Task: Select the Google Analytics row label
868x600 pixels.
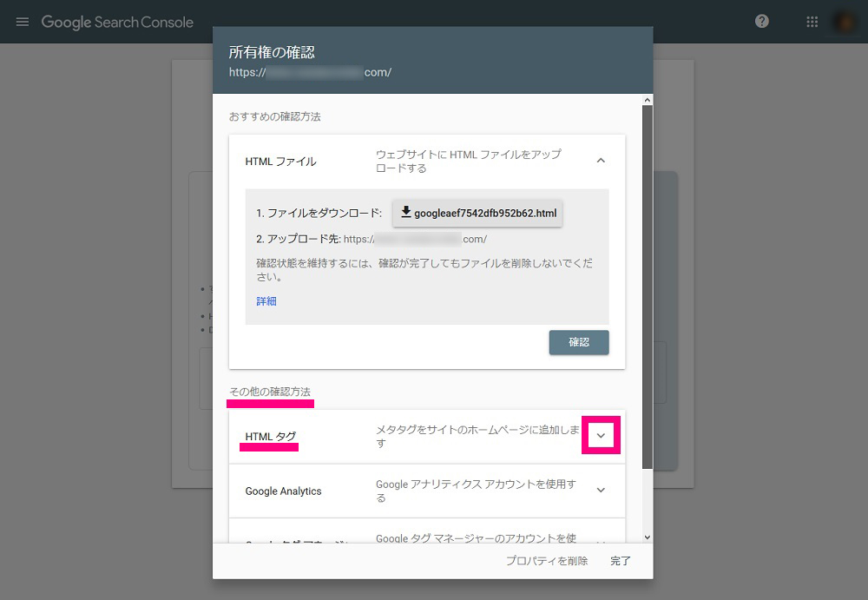Action: click(284, 491)
